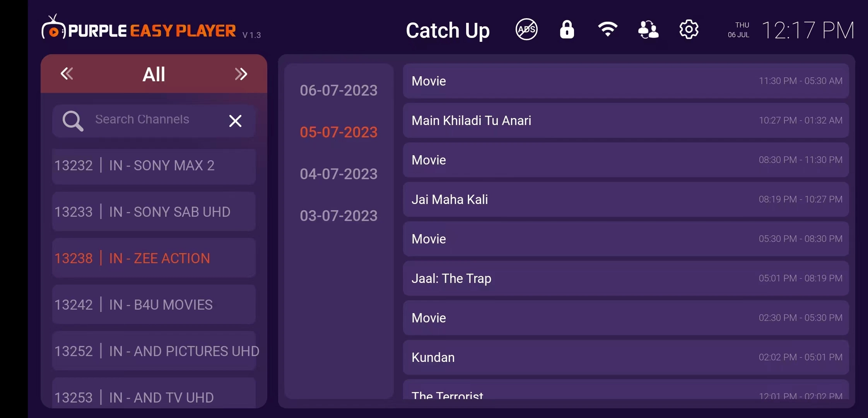The image size is (868, 418).
Task: Click the user/accounts group icon
Action: click(648, 30)
